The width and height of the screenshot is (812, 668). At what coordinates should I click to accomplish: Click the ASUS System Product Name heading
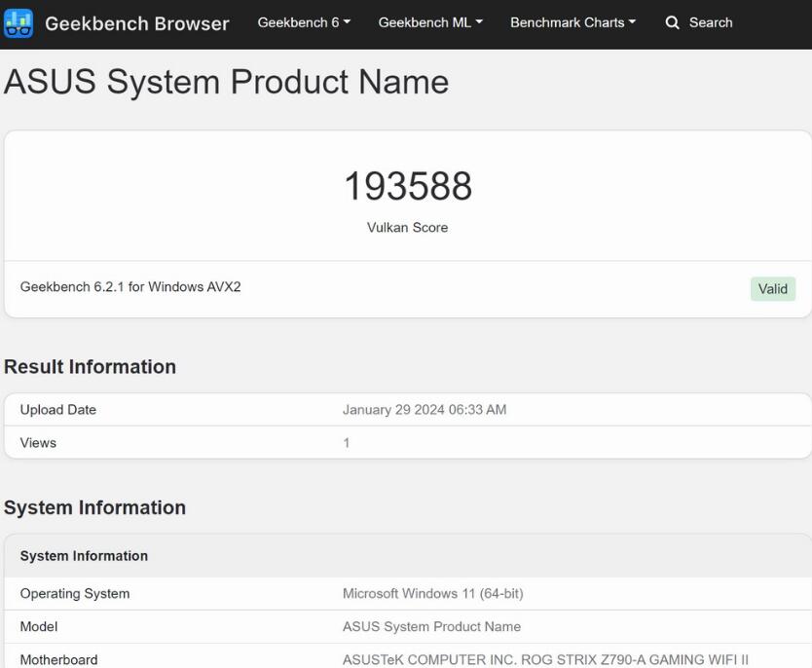click(x=226, y=82)
